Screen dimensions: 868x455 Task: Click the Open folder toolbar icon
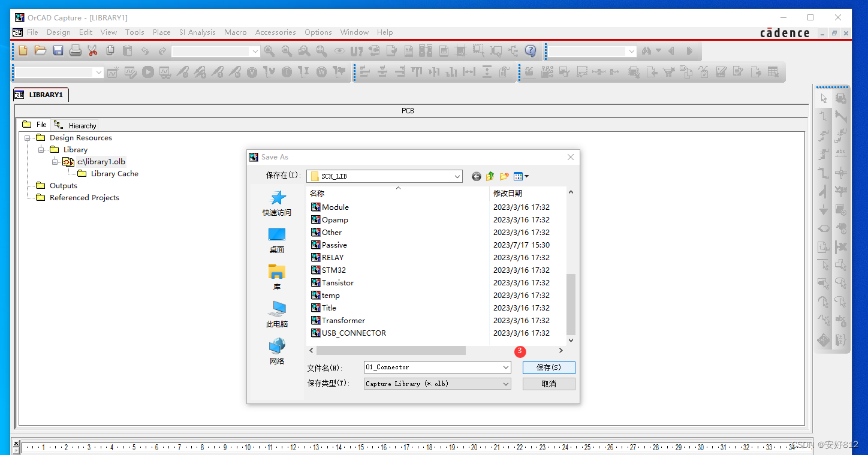(40, 51)
